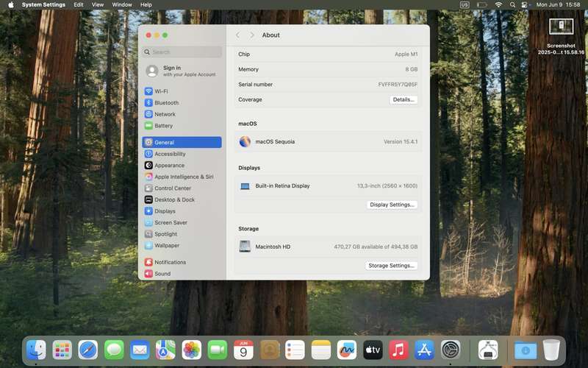Click the Storage Settings button
The height and width of the screenshot is (368, 588).
point(391,266)
